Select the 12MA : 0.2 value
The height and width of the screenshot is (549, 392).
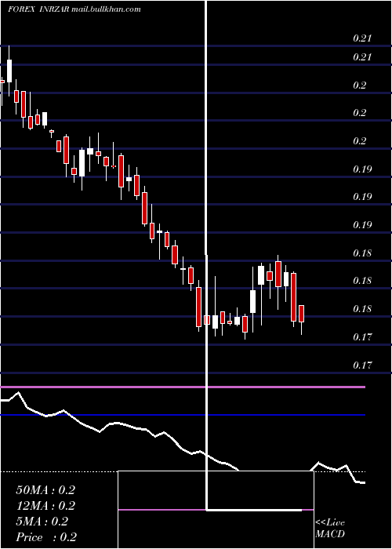coord(45,506)
